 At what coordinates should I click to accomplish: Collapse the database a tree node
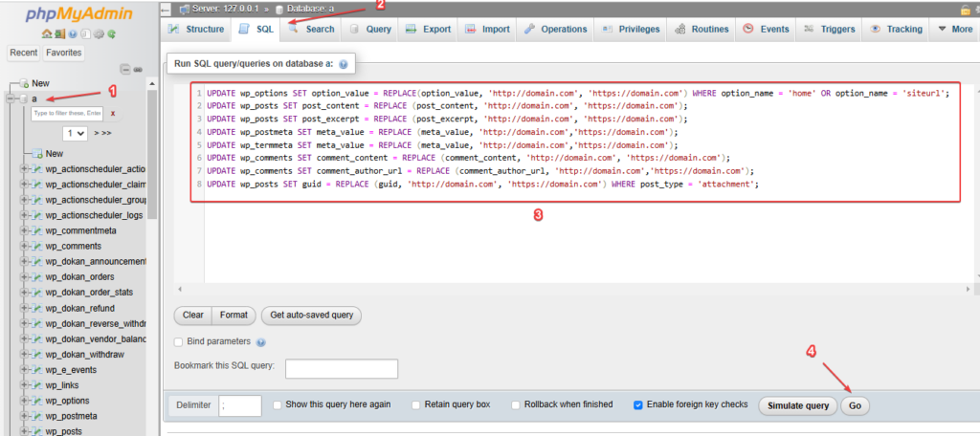tap(11, 98)
